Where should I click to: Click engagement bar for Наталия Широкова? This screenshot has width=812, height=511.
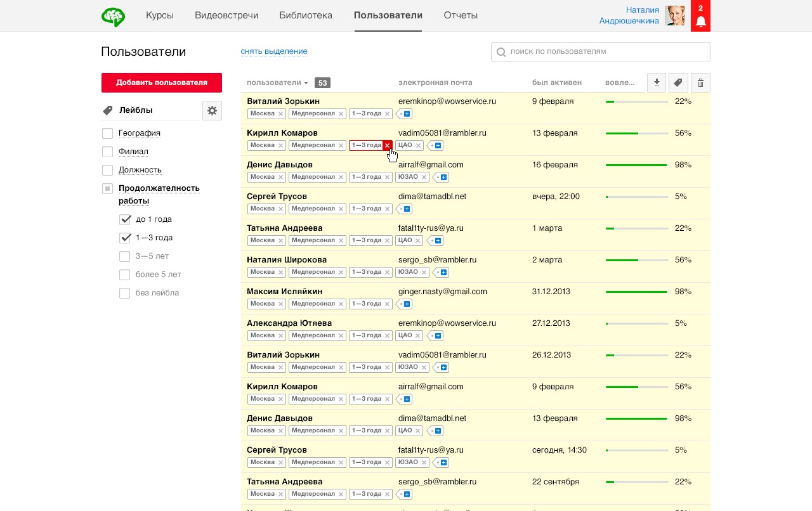[x=637, y=260]
